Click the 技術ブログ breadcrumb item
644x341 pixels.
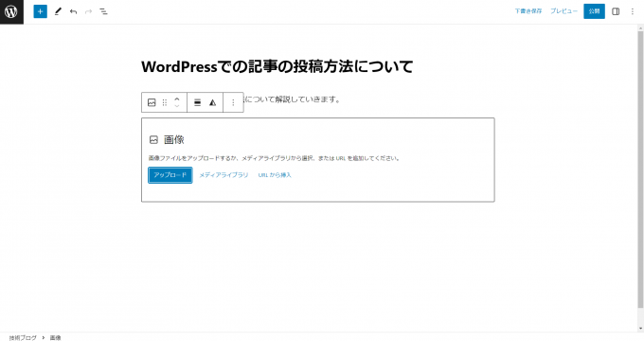pos(23,338)
